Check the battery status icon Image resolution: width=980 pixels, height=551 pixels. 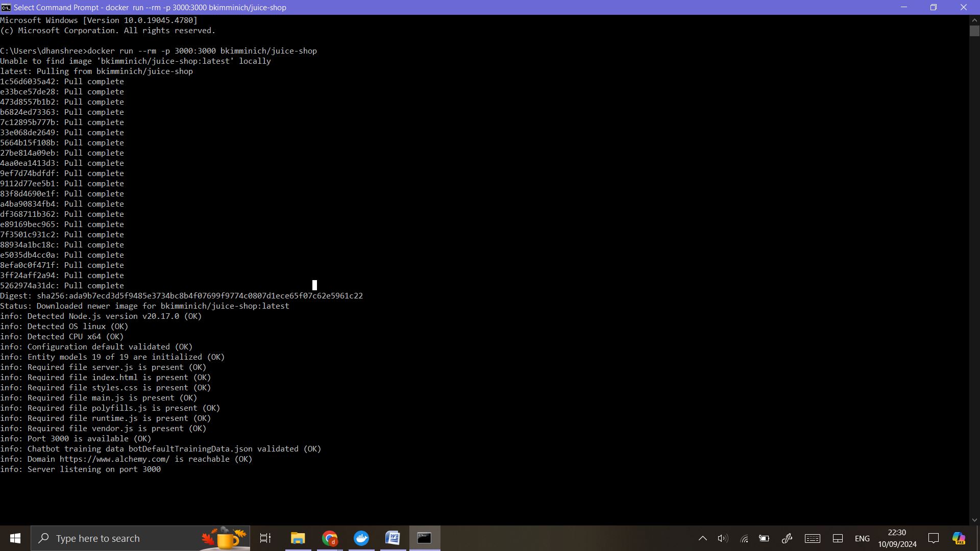(764, 538)
